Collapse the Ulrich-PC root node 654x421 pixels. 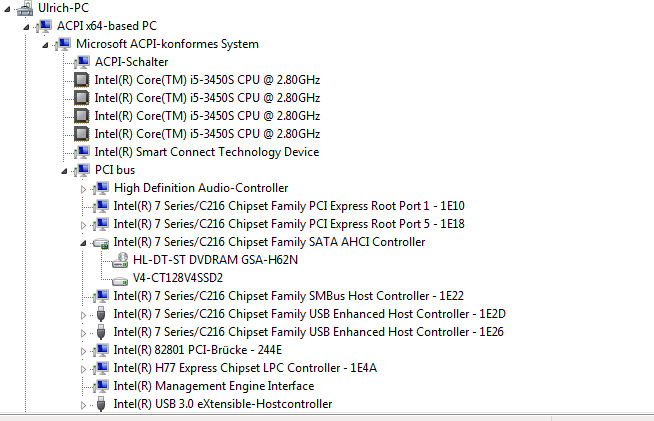(7, 9)
